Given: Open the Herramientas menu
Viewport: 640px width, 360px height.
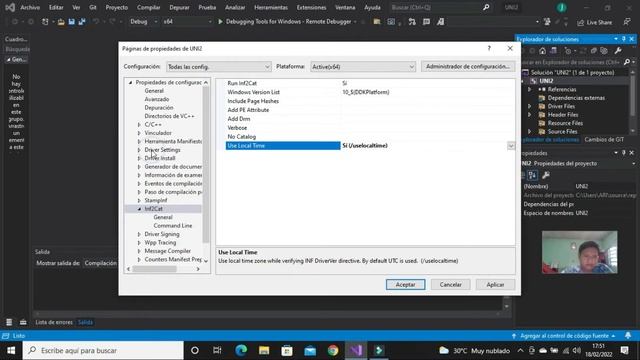Looking at the screenshot, I should 271,7.
